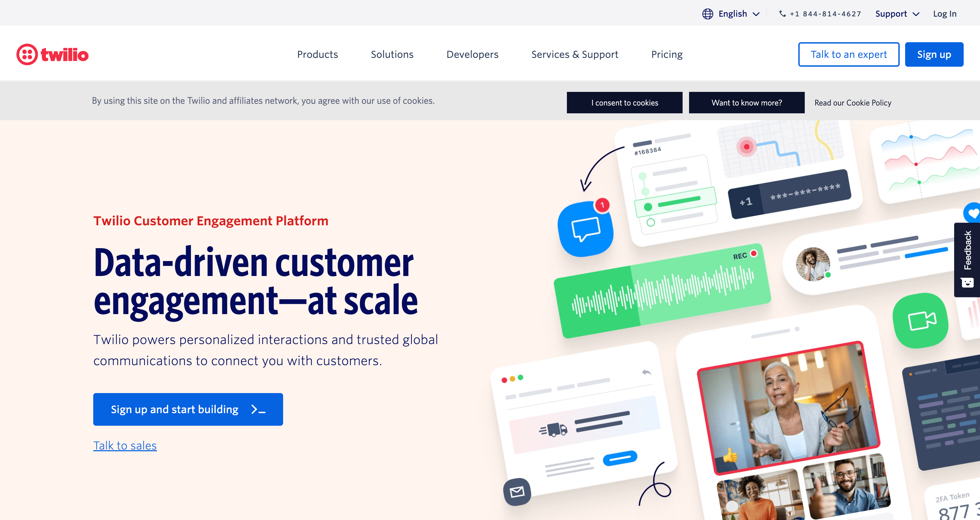
Task: Click Sign up and start building button
Action: (x=188, y=409)
